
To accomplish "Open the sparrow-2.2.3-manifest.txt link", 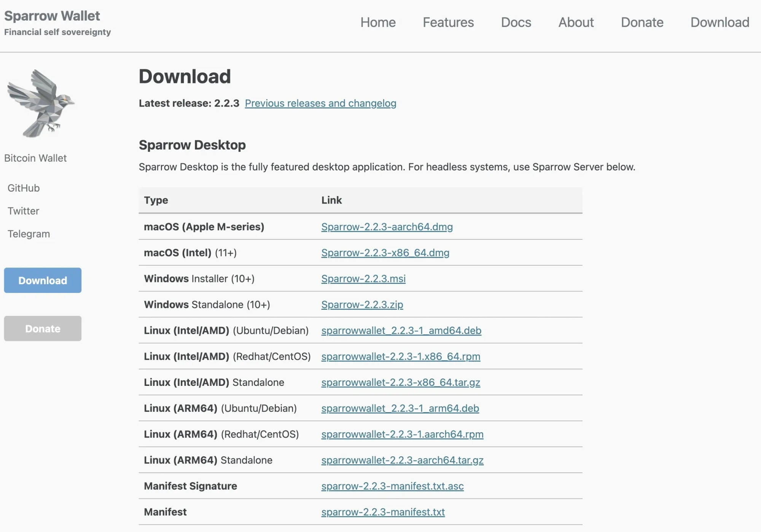I will click(x=383, y=512).
